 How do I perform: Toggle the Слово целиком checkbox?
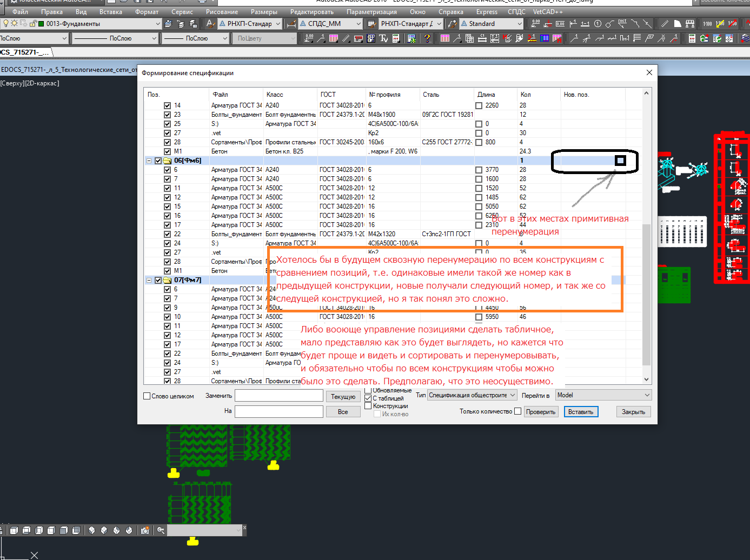point(147,396)
